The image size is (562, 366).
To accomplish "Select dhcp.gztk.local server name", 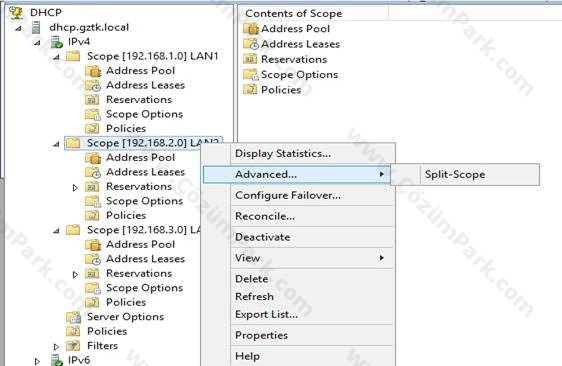I will click(x=89, y=27).
